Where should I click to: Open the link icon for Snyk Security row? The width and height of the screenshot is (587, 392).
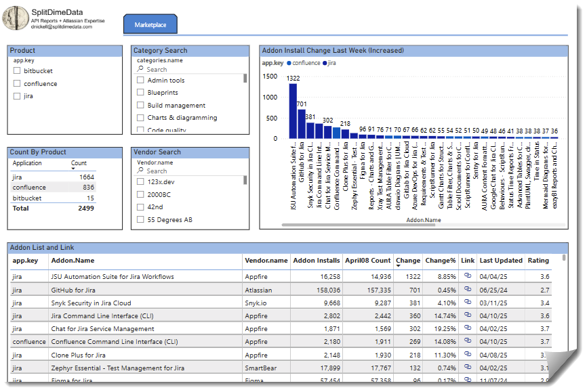point(468,302)
